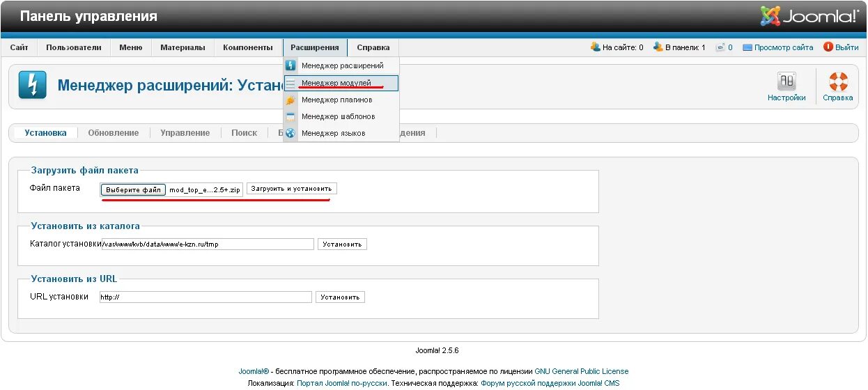Viewport: 868px width, 390px height.
Task: Click Установить button for URL install
Action: [x=340, y=297]
